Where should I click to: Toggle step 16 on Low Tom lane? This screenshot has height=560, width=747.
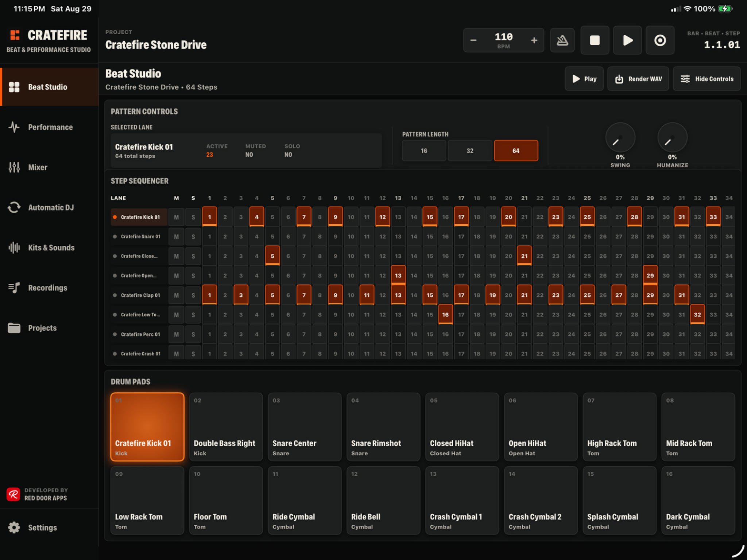coord(445,315)
